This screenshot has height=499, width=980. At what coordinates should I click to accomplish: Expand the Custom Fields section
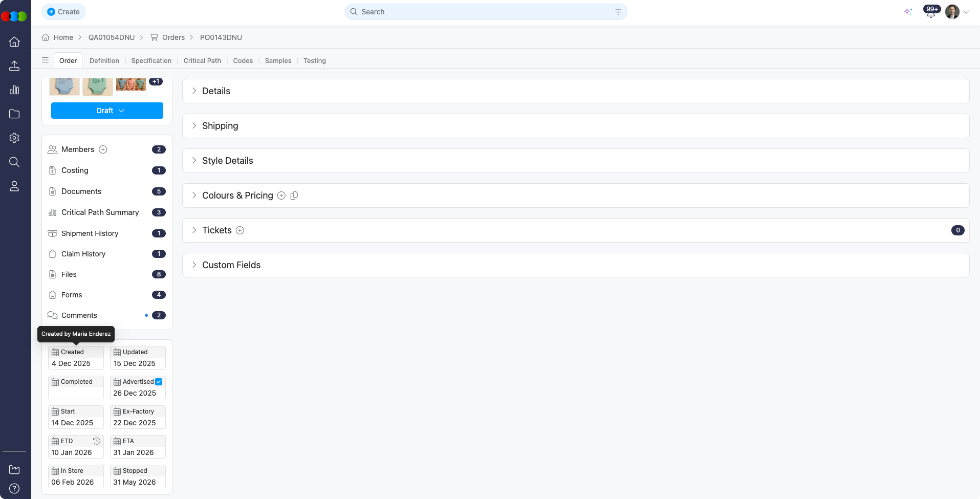231,265
